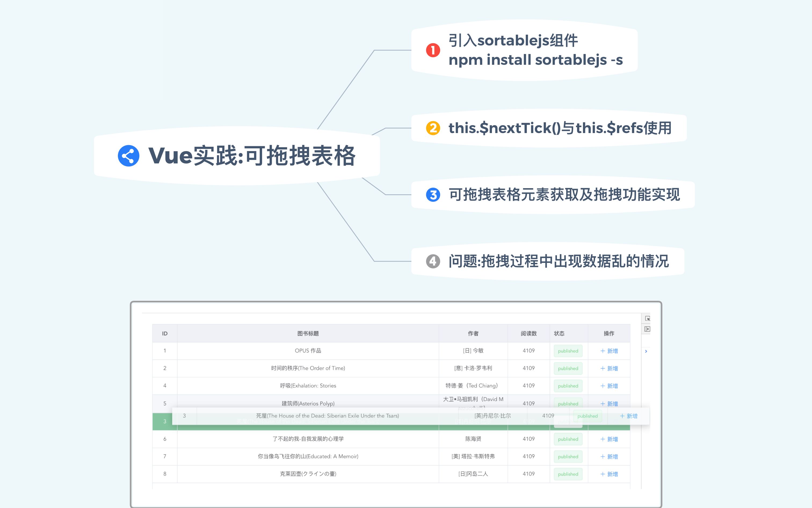This screenshot has width=812, height=508.
Task: Click ID cell '4' of Exhalation row
Action: [165, 385]
